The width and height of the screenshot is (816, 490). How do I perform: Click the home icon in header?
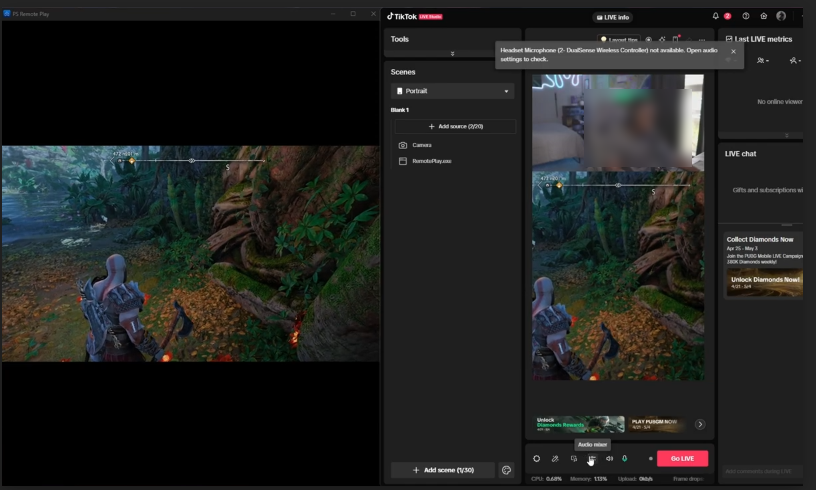pos(764,16)
